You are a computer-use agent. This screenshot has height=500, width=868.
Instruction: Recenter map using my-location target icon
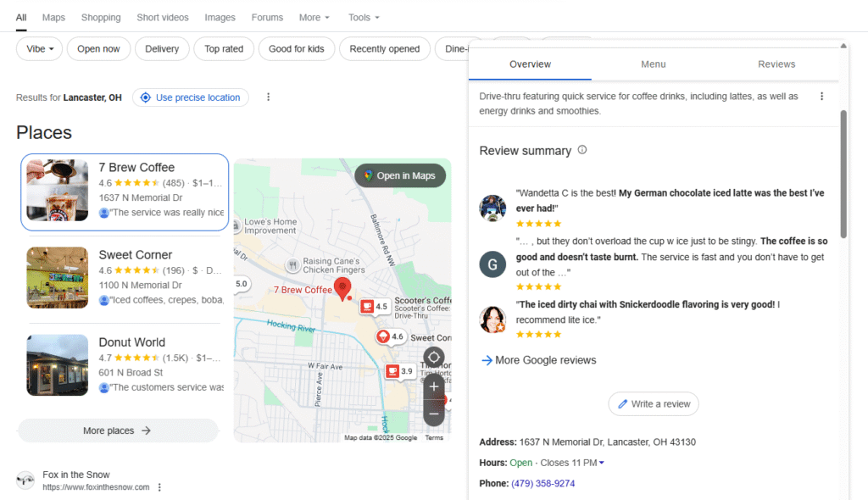point(434,358)
